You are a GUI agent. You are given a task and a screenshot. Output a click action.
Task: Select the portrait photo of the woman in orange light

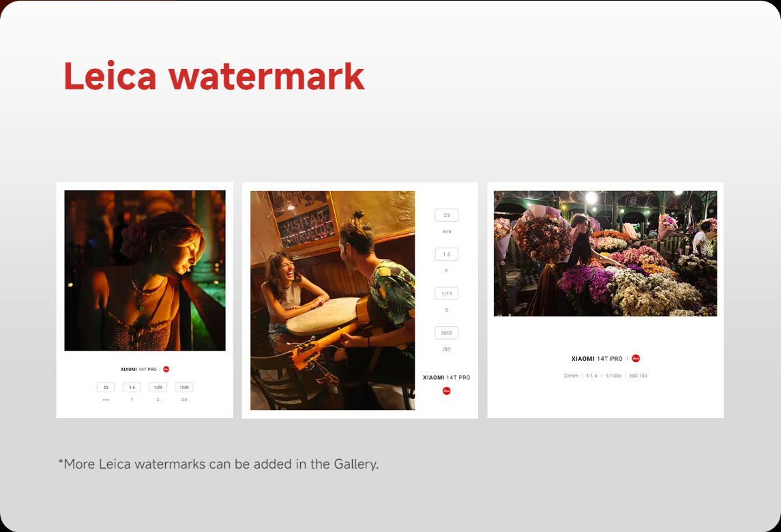tap(145, 271)
